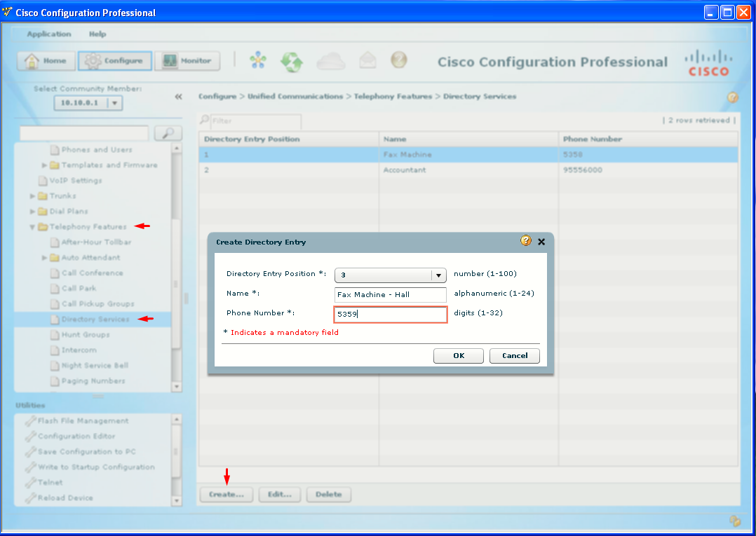
Task: Open Intercom in the tree
Action: (x=79, y=350)
